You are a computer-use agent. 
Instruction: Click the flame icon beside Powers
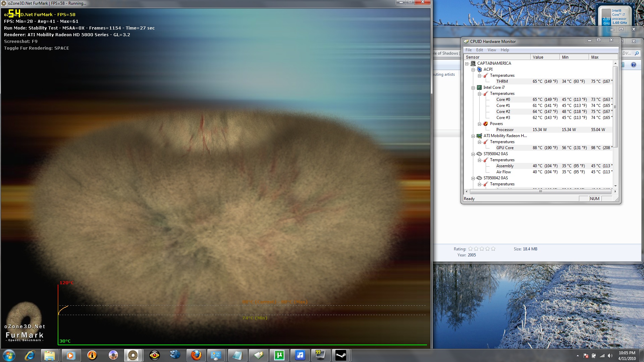[485, 124]
